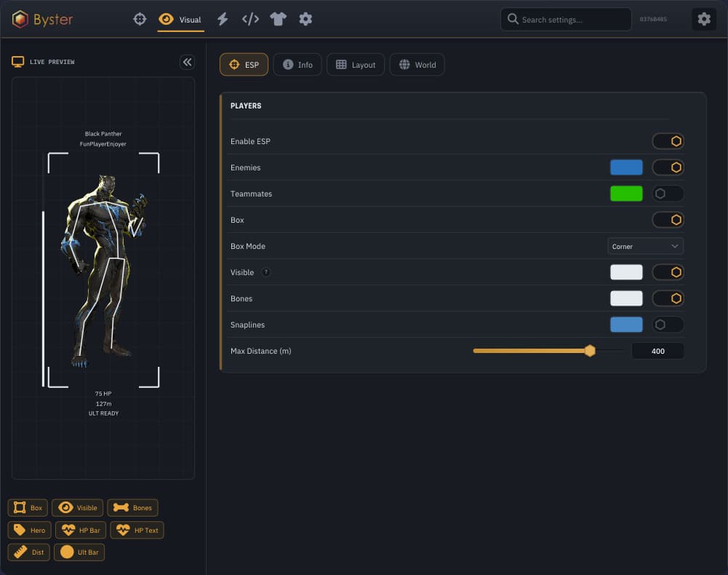Click the 75 HP label in preview
The image size is (728, 575).
[x=103, y=394]
